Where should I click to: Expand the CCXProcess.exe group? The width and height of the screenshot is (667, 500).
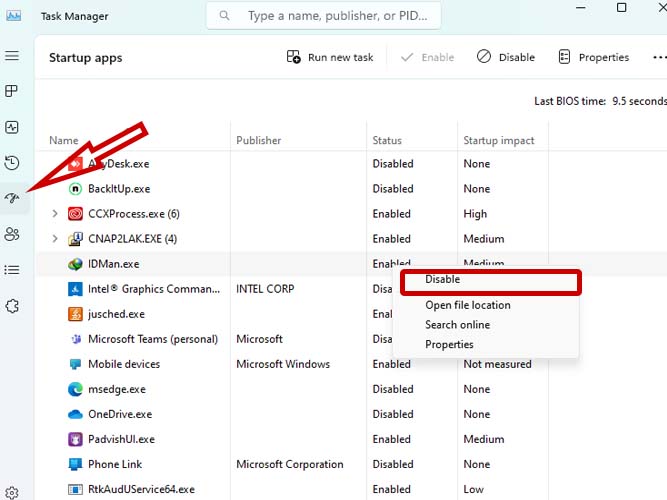point(55,214)
